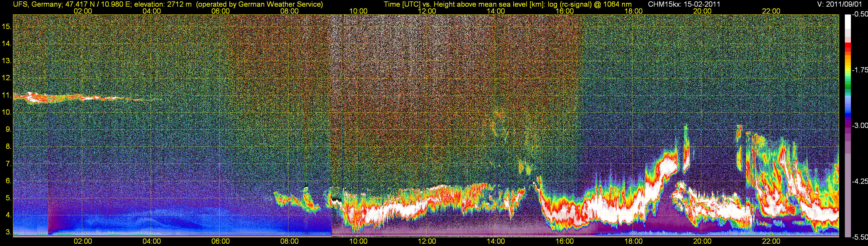Click the 08:00 label on top time axis
Screen dimensions: 868x246
289,11
